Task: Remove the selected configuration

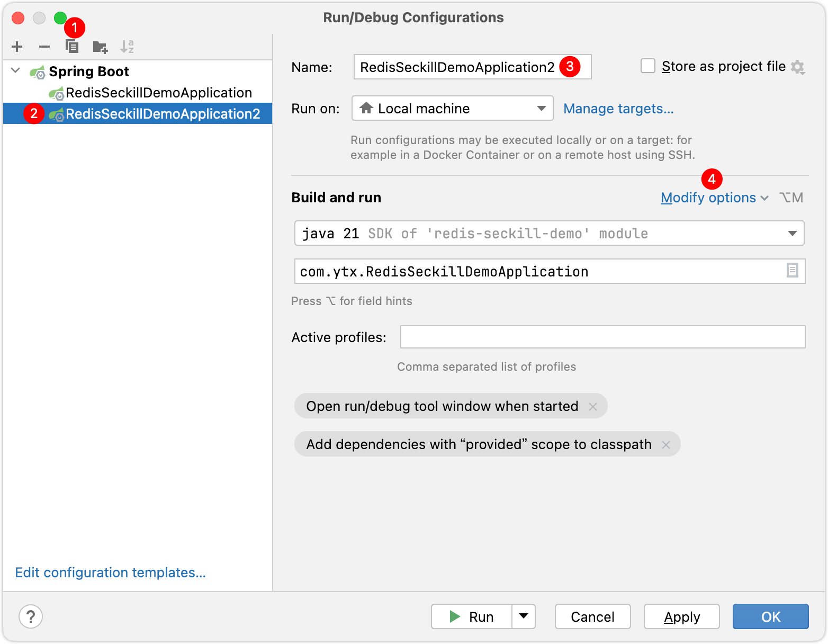Action: click(44, 47)
